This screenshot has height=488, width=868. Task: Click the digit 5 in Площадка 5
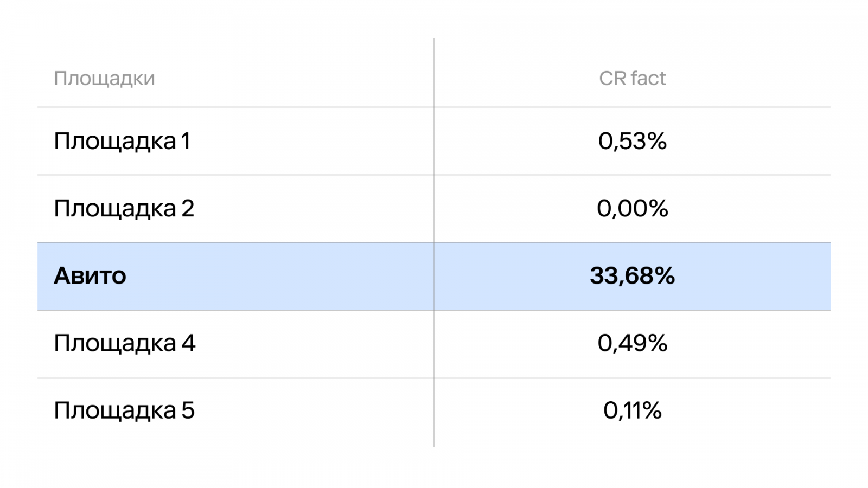(x=188, y=410)
